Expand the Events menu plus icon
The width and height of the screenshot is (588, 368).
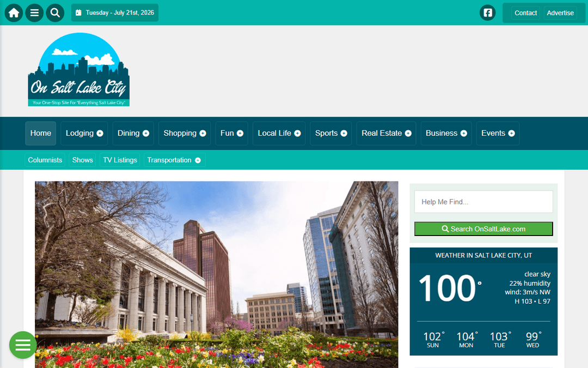coord(511,134)
